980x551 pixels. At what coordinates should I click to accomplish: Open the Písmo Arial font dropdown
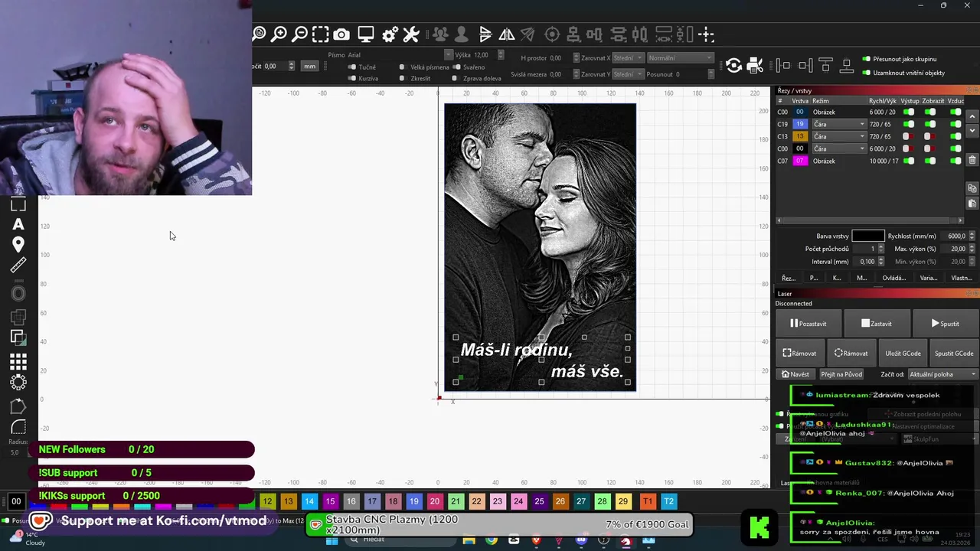click(x=400, y=55)
